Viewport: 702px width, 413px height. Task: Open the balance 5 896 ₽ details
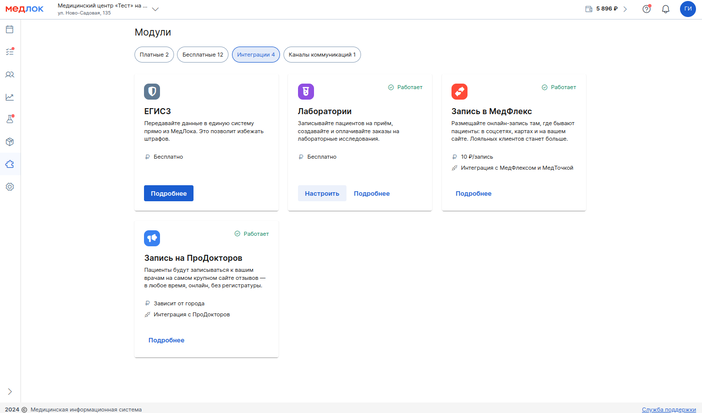[607, 9]
